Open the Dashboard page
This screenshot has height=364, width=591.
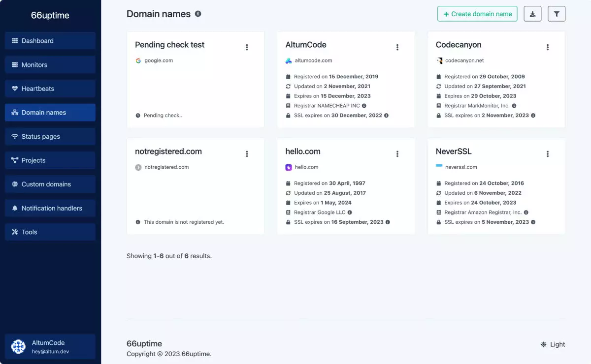point(50,41)
